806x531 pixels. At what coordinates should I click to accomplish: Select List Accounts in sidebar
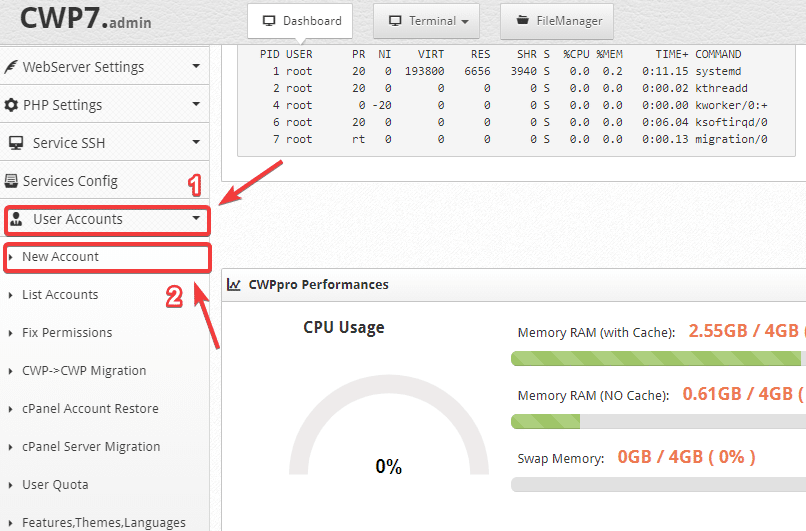[x=60, y=295]
